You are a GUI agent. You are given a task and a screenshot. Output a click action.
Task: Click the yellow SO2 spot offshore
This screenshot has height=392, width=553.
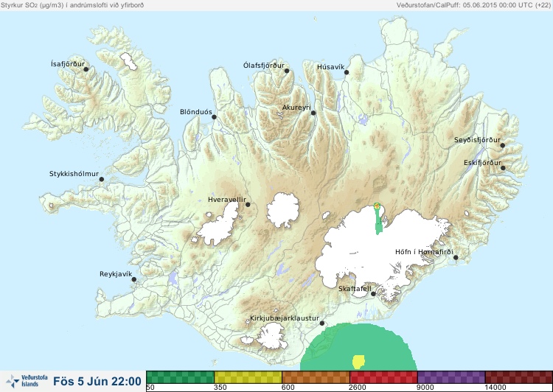[358, 362]
